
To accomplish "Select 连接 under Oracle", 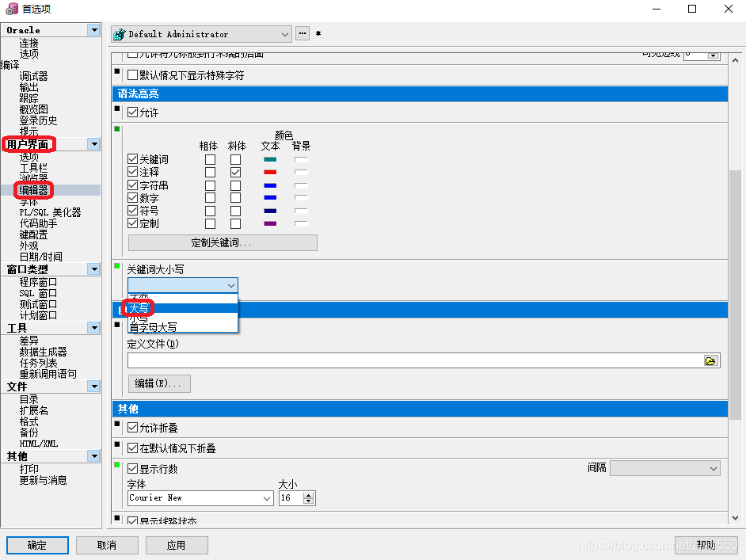I will tap(29, 43).
